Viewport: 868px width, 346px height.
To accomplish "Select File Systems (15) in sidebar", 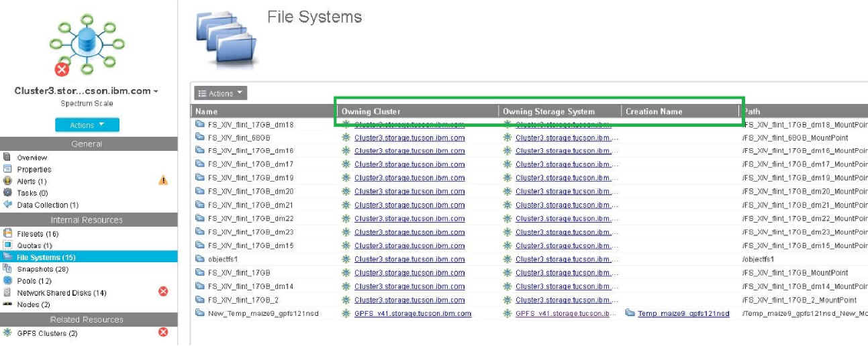I will [89, 257].
